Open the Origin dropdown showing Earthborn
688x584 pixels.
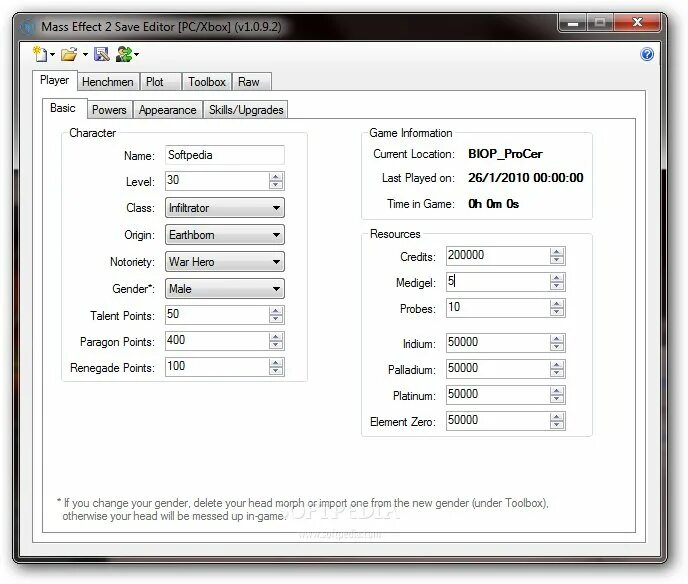pos(225,235)
